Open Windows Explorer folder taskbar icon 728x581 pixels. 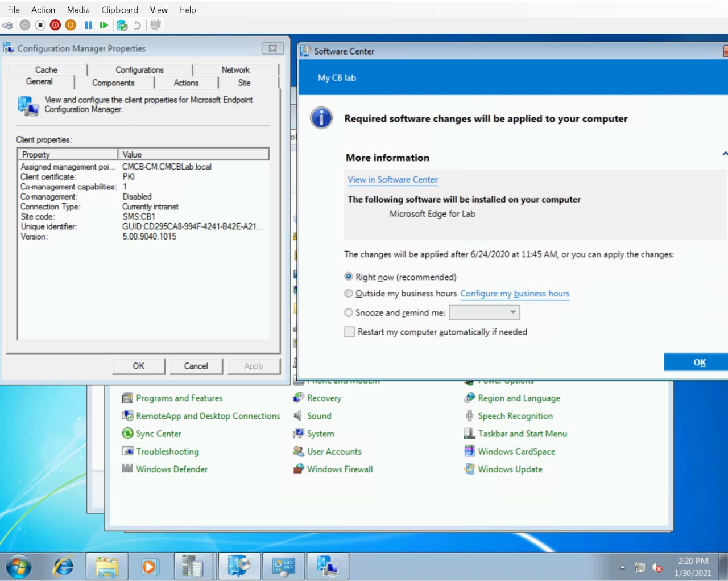(x=107, y=567)
